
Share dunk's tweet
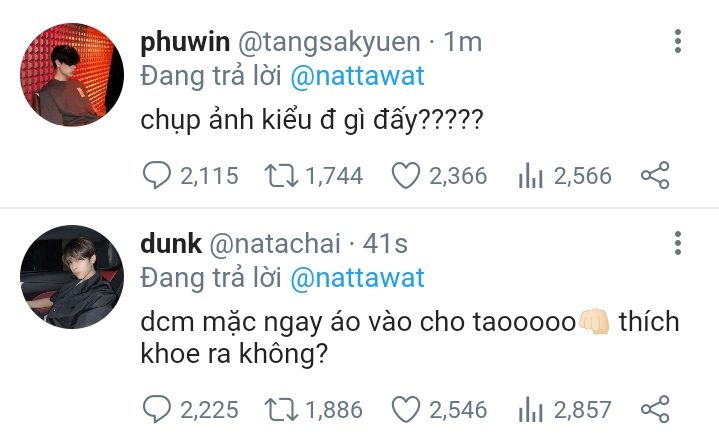pyautogui.click(x=654, y=409)
